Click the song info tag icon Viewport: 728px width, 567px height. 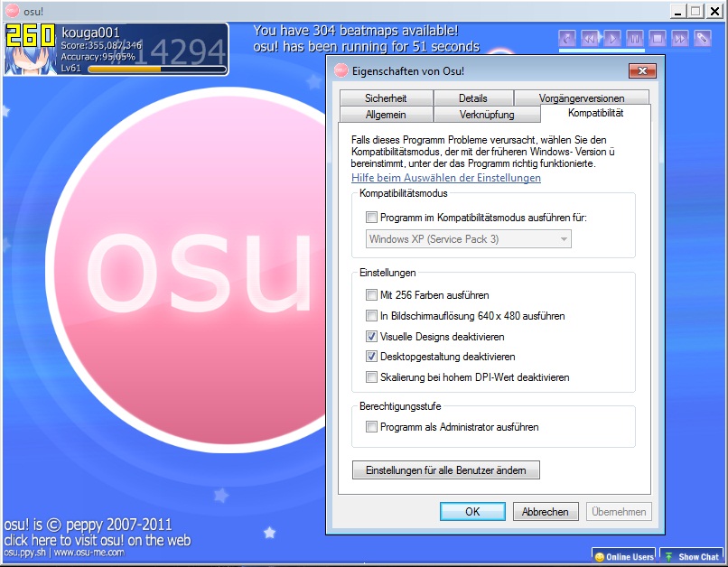[703, 38]
